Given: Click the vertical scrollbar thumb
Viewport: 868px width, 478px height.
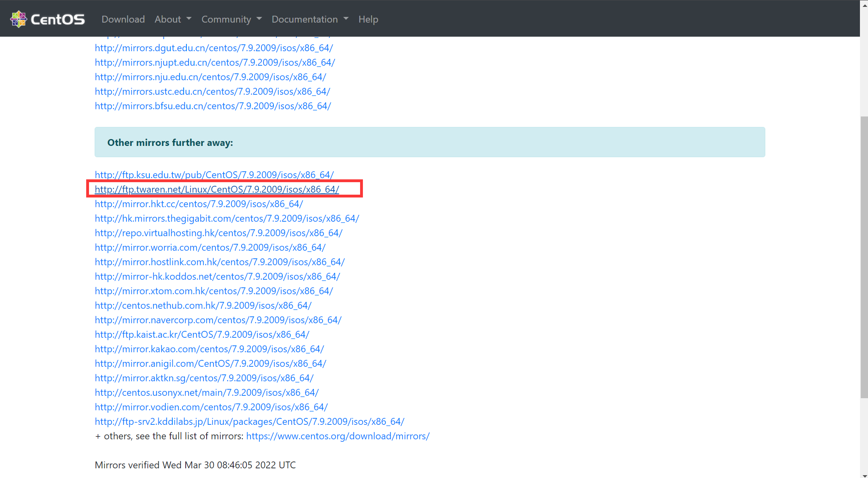Looking at the screenshot, I should coord(864,258).
